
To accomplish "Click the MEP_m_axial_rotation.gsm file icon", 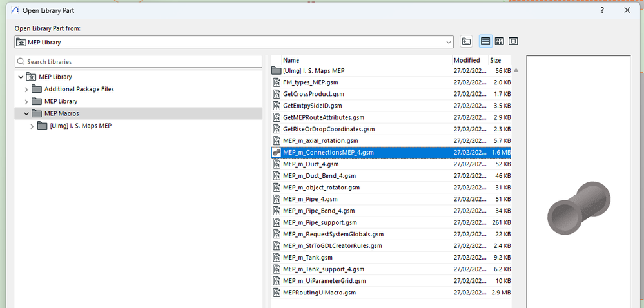I will pyautogui.click(x=277, y=141).
